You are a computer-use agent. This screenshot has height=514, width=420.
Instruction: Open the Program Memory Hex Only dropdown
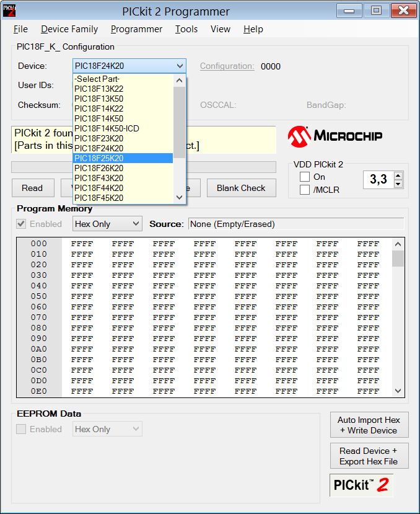click(107, 224)
